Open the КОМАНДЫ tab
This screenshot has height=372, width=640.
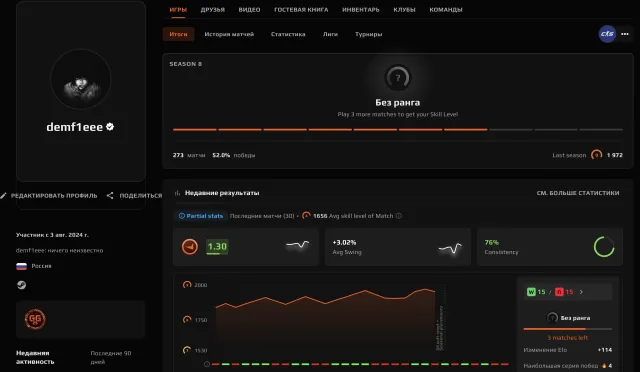coord(446,9)
